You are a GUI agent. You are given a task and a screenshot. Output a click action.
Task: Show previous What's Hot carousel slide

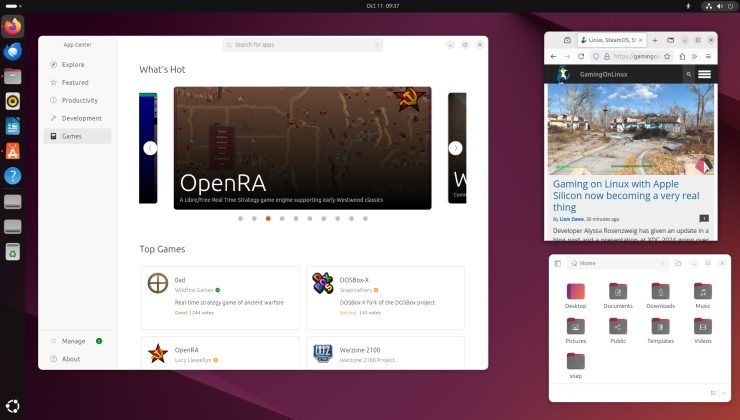(x=150, y=148)
